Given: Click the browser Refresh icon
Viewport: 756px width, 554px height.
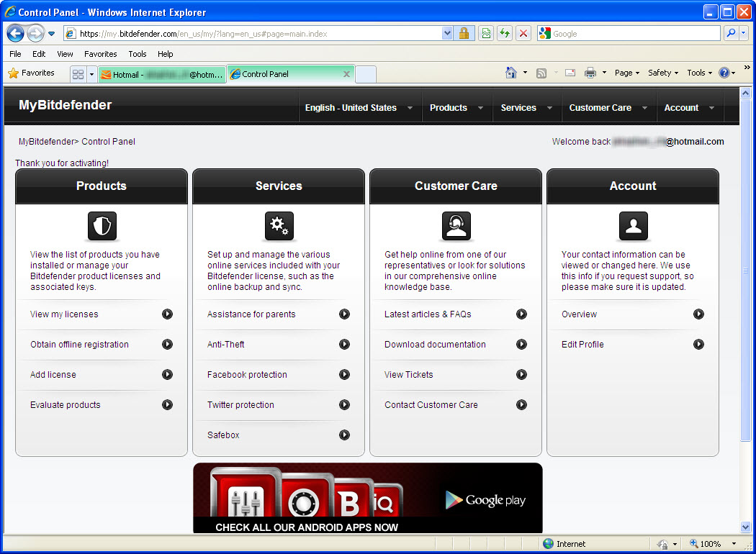Looking at the screenshot, I should pyautogui.click(x=505, y=33).
